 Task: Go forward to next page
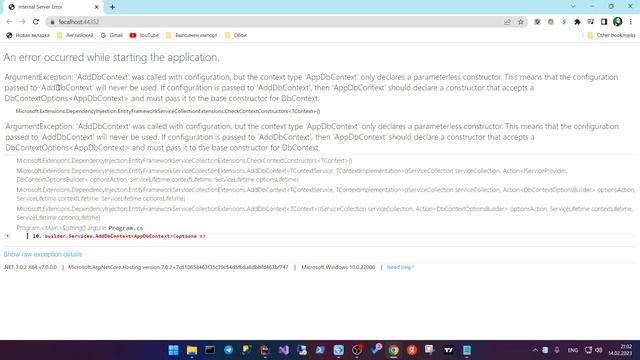pyautogui.click(x=22, y=22)
